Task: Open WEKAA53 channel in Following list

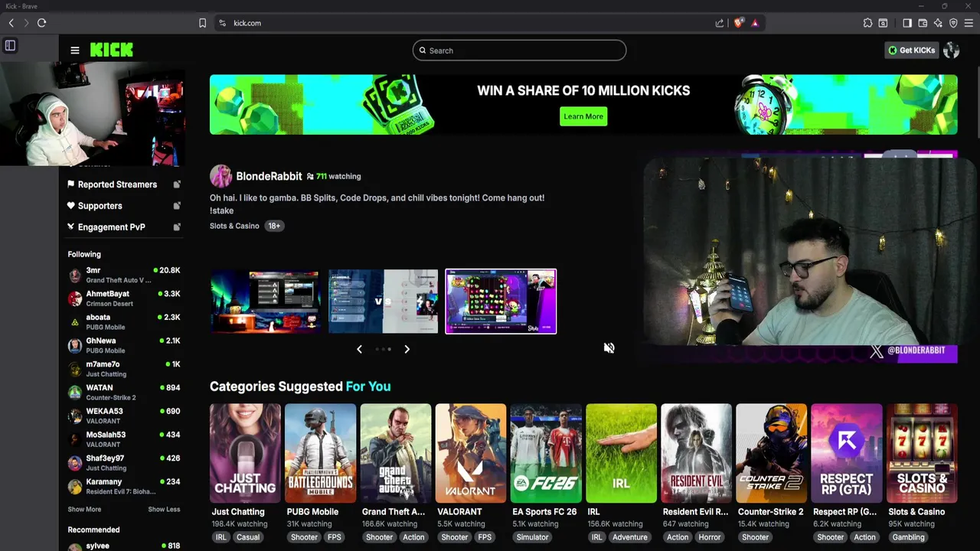Action: pyautogui.click(x=123, y=416)
